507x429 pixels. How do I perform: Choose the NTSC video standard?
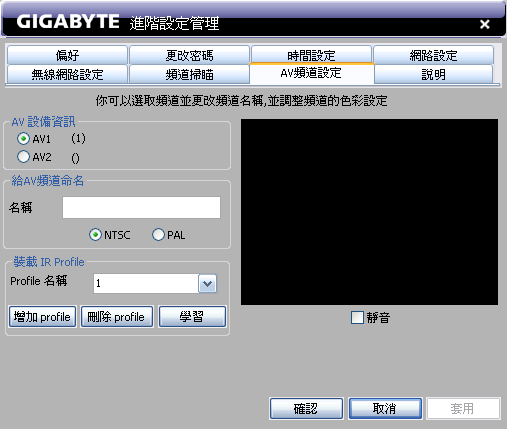(95, 235)
